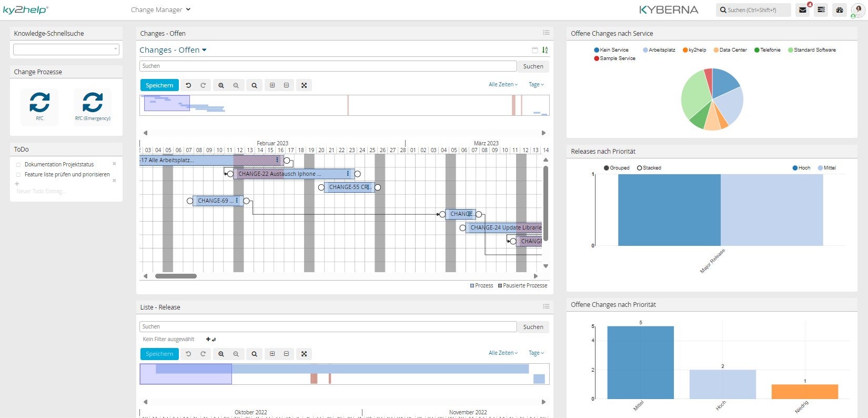Image resolution: width=868 pixels, height=418 pixels.
Task: Click the A-Z sort icon in Changes panel
Action: (545, 50)
